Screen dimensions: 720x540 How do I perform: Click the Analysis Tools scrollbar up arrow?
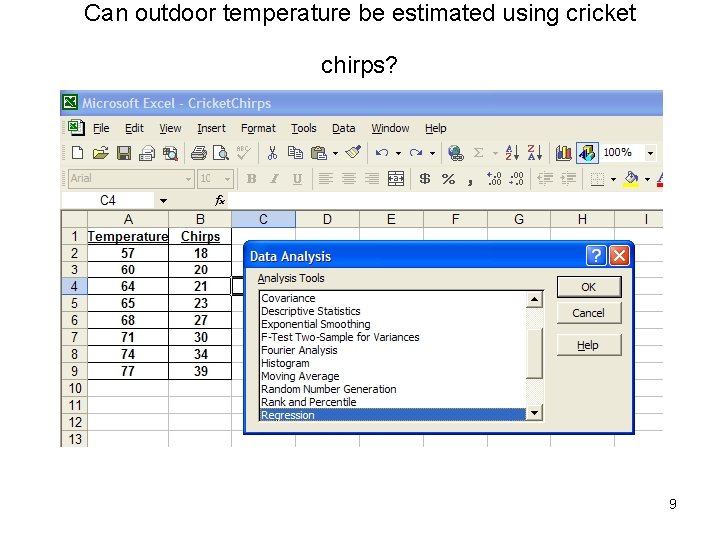pos(534,300)
